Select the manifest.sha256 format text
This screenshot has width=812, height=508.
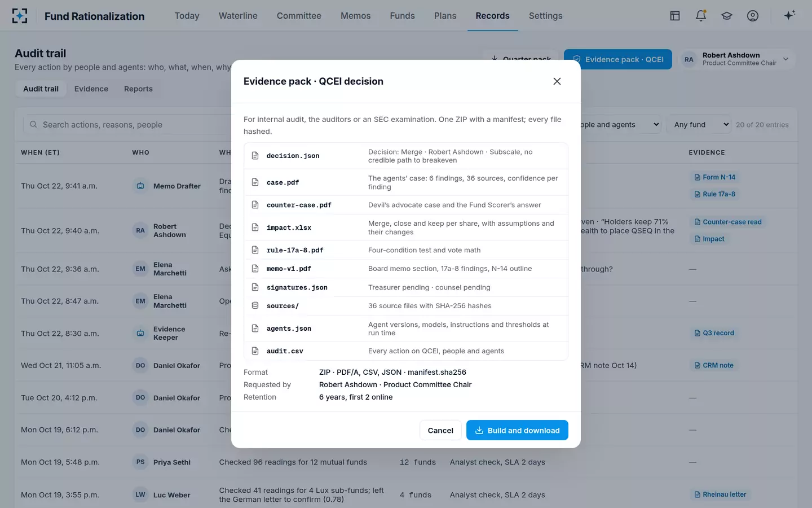[x=437, y=372]
